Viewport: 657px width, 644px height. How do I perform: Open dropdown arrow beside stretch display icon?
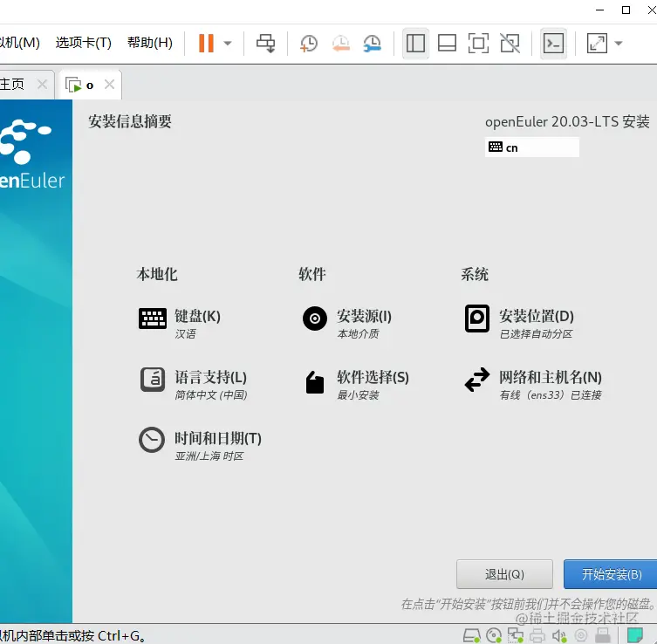click(619, 43)
